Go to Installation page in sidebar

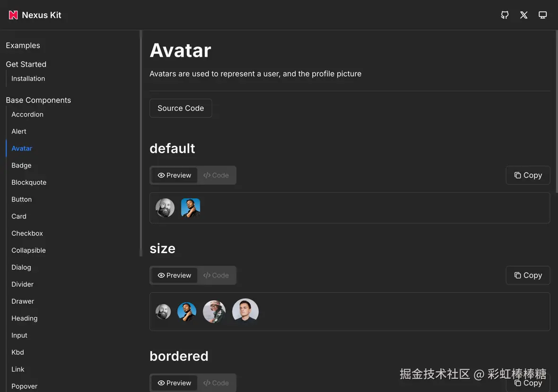(28, 78)
